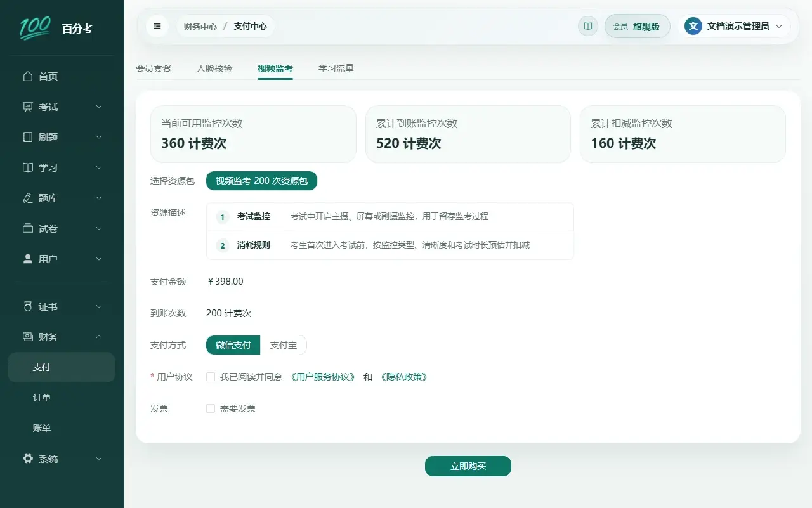The height and width of the screenshot is (508, 812).
Task: Toggle the hamburger menu button
Action: point(157,26)
